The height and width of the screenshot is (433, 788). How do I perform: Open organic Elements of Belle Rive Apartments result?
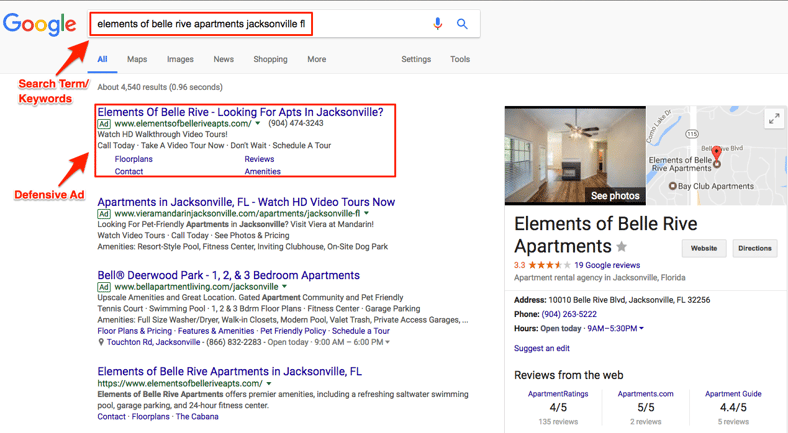[x=230, y=372]
